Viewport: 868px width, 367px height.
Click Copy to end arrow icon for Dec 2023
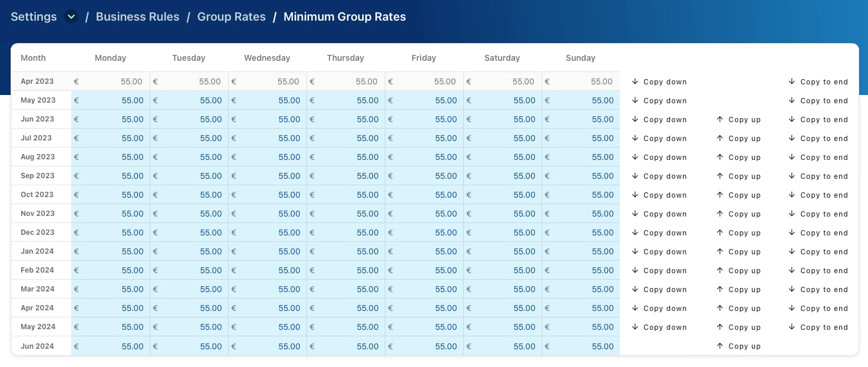pyautogui.click(x=792, y=232)
